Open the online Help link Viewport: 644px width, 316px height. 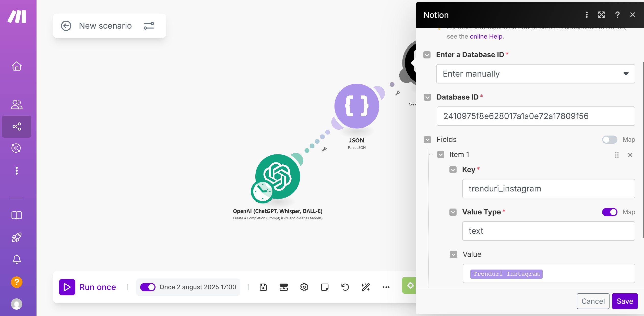[486, 37]
